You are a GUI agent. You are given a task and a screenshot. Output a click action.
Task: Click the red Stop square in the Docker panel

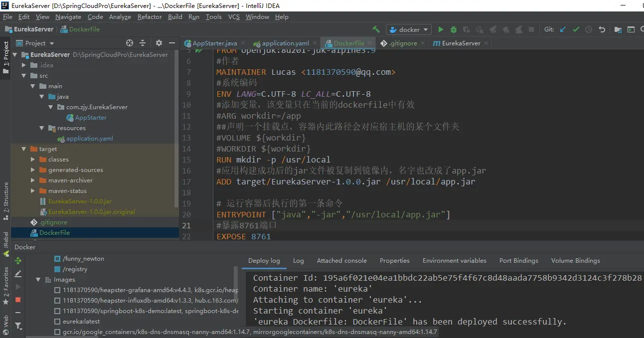pos(18,300)
